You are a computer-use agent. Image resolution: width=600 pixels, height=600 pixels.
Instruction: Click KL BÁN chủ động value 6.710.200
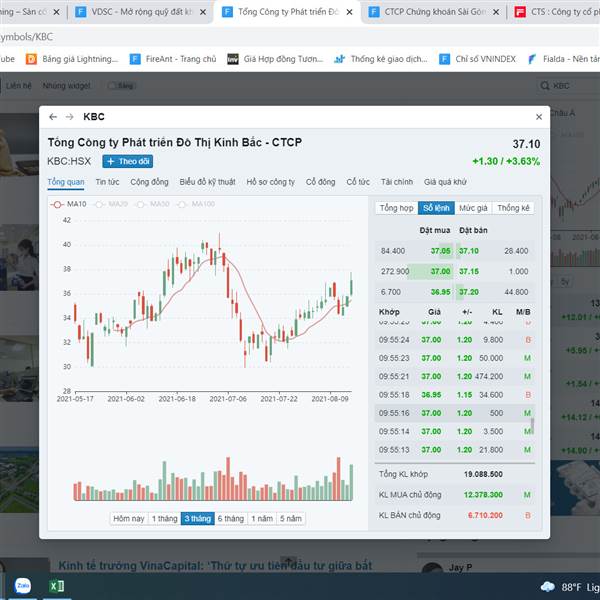[485, 516]
